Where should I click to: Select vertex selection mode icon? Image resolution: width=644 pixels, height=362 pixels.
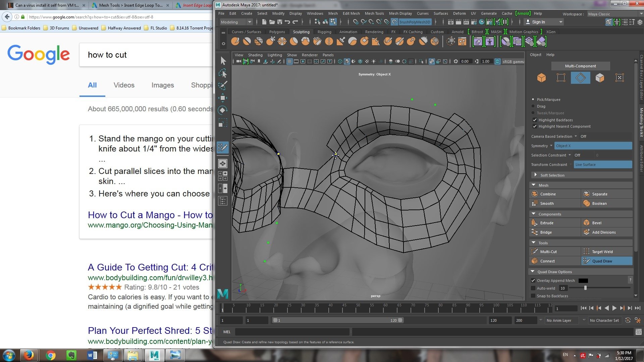tap(561, 78)
